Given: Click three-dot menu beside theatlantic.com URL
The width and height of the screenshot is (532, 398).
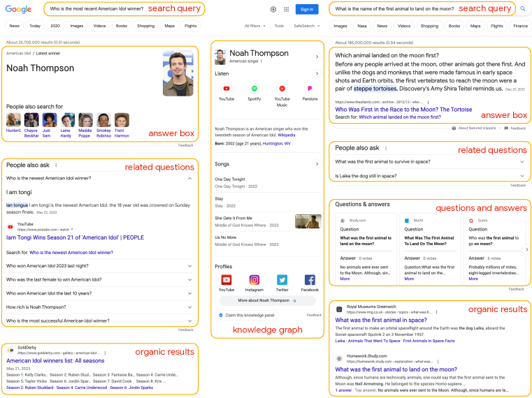Looking at the screenshot, I should click(428, 102).
